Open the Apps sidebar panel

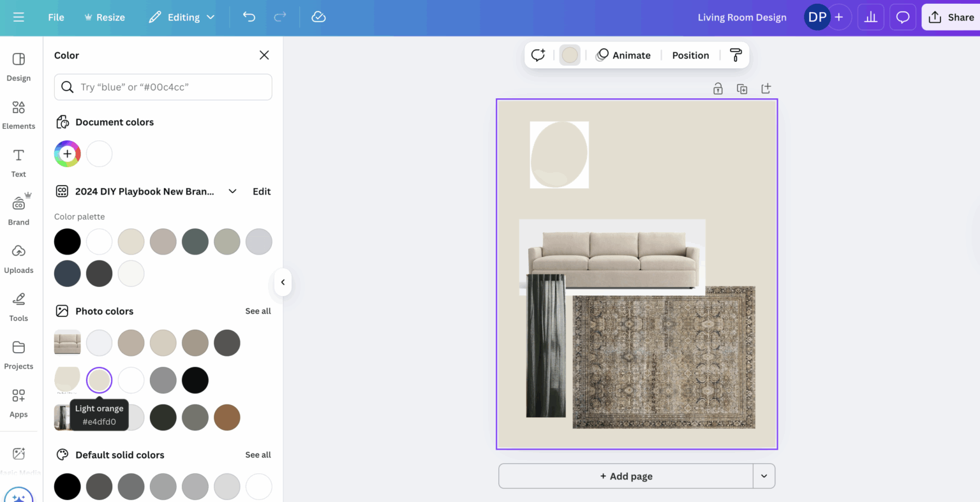point(19,403)
